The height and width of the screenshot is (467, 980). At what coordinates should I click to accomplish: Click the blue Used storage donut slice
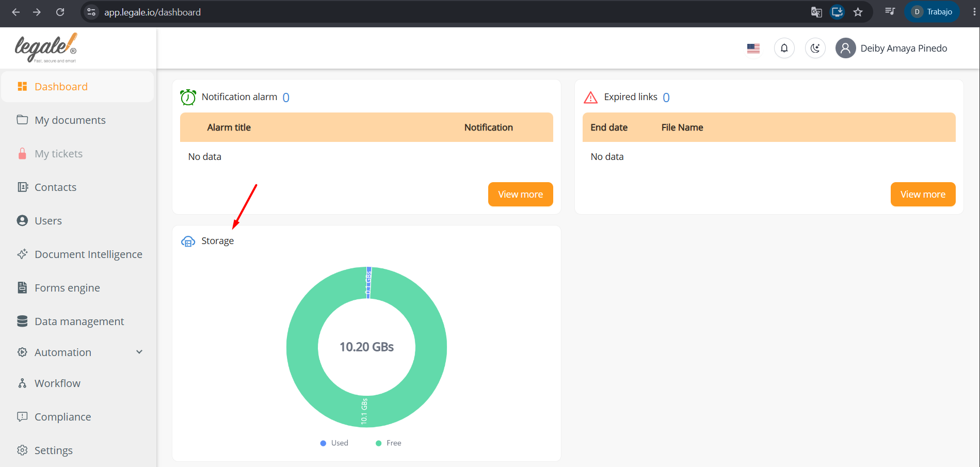(x=368, y=283)
